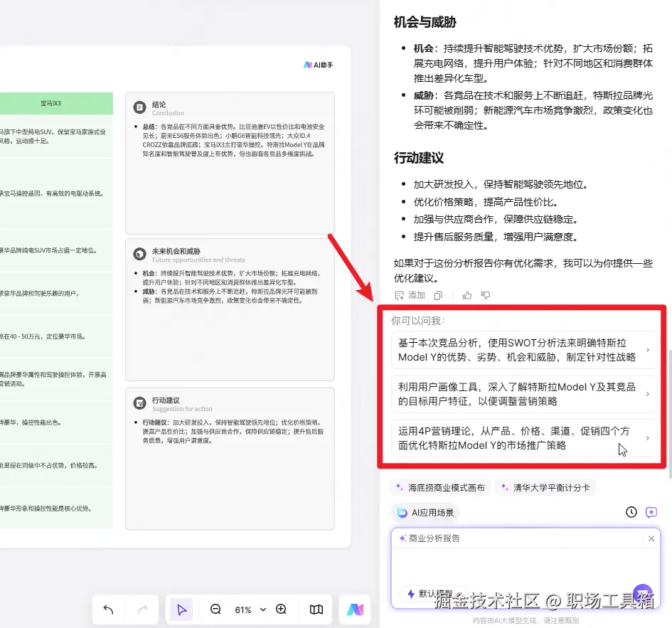Click the undo arrow in bottom toolbar
Image resolution: width=672 pixels, height=628 pixels.
(x=108, y=609)
